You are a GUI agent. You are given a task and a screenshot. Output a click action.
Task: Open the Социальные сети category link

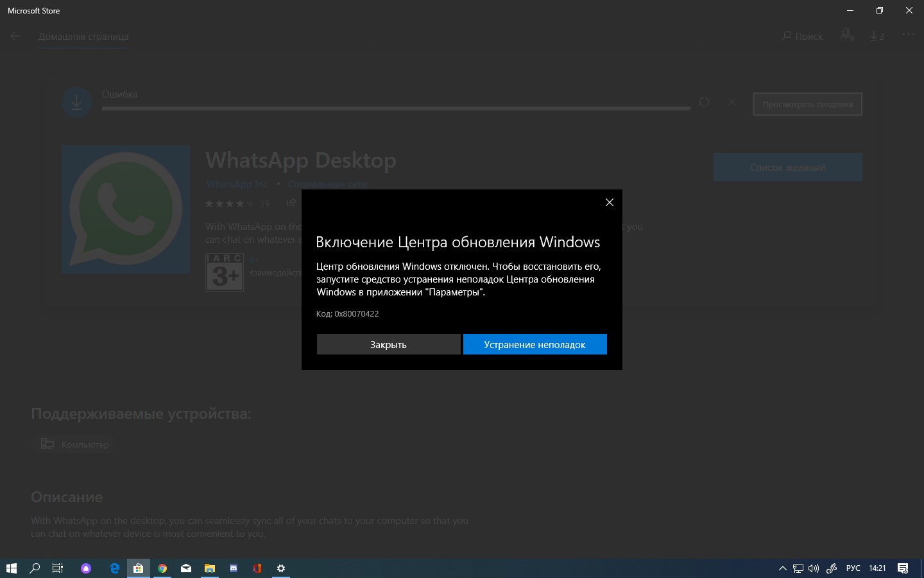327,184
